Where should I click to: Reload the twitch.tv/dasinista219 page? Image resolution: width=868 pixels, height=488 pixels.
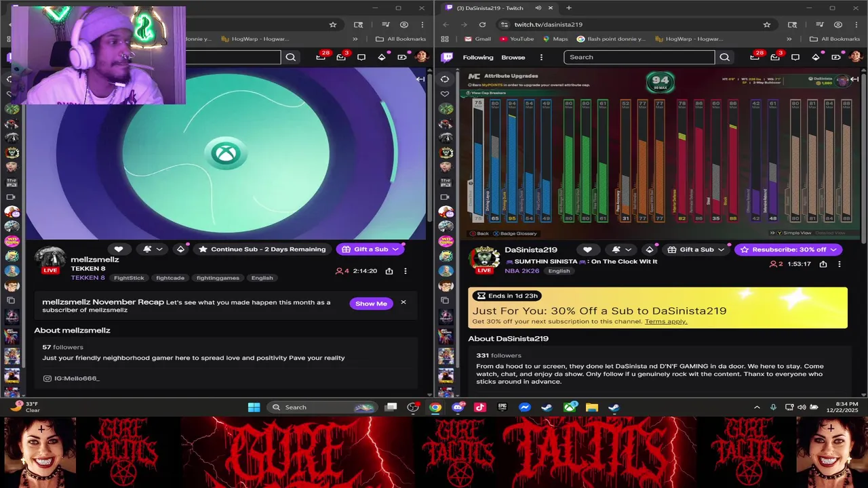click(482, 24)
